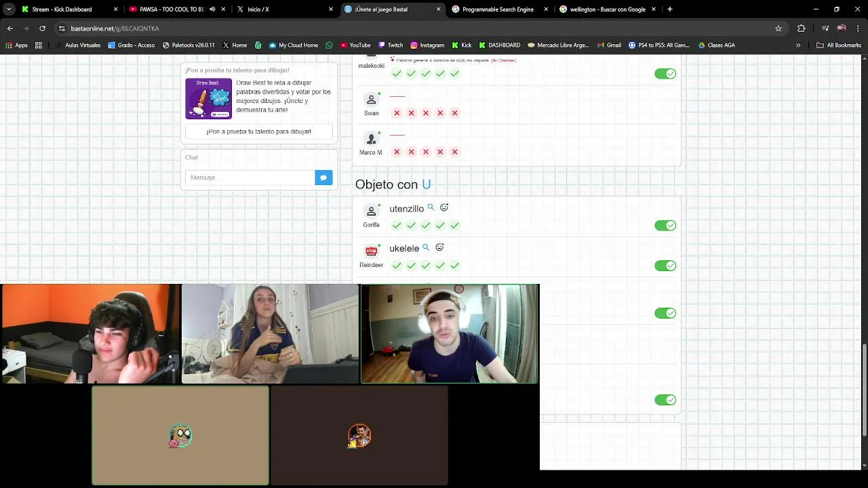The width and height of the screenshot is (868, 488).
Task: Reload the bastaonline.net page
Action: 42,28
